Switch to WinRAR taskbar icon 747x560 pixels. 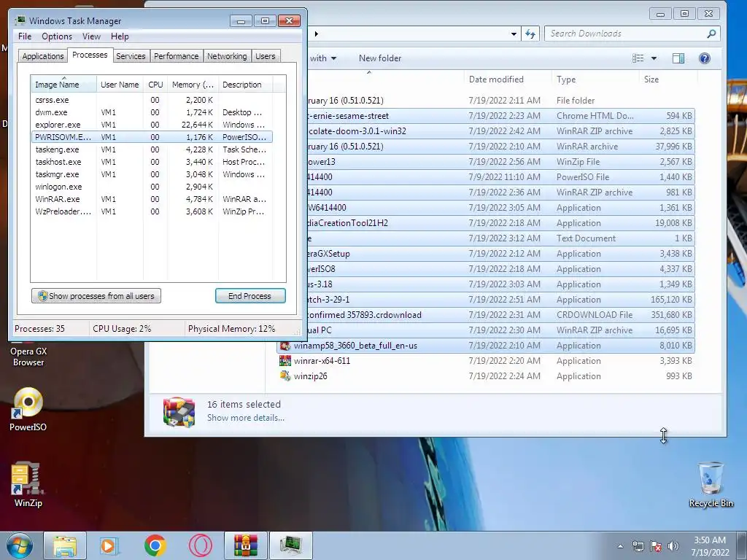[245, 545]
